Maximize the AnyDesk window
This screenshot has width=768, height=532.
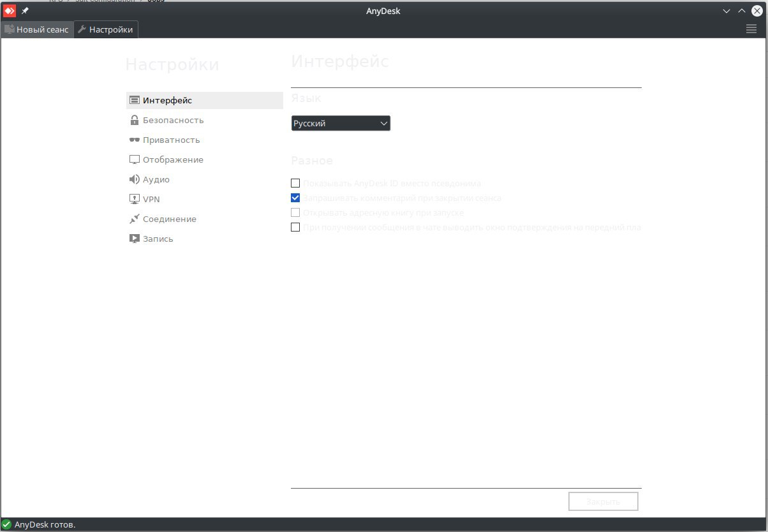click(x=742, y=11)
